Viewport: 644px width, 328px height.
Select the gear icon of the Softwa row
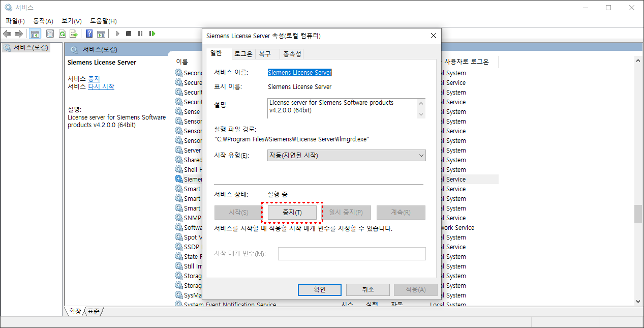178,227
